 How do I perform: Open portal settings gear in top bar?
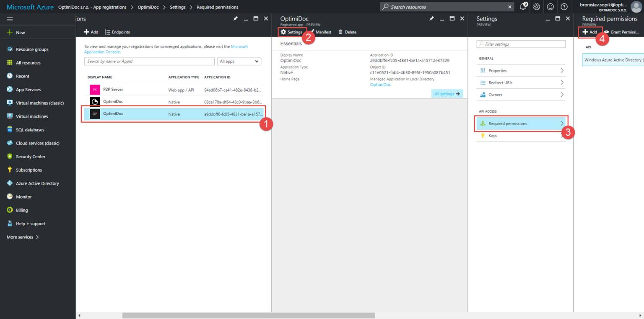click(537, 7)
